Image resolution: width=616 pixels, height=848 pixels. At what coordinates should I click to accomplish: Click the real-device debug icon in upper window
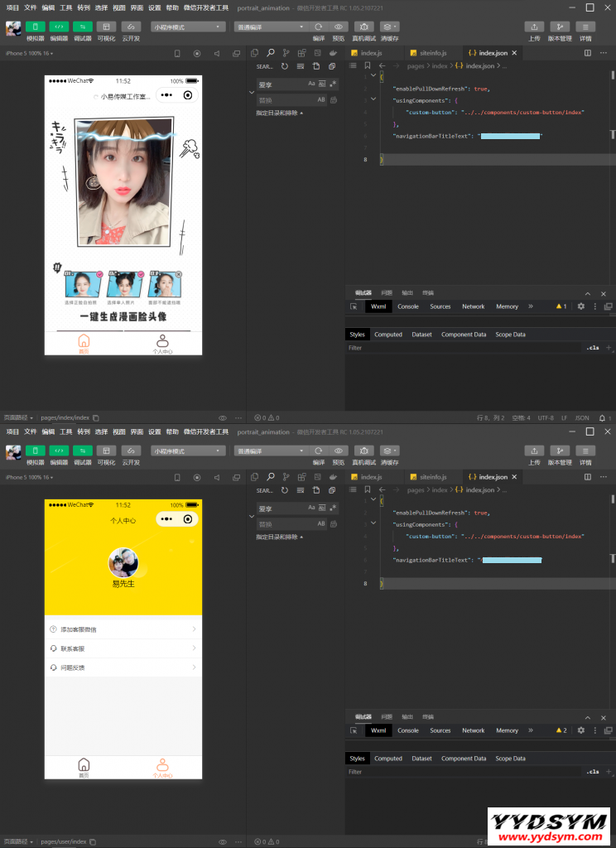[363, 26]
